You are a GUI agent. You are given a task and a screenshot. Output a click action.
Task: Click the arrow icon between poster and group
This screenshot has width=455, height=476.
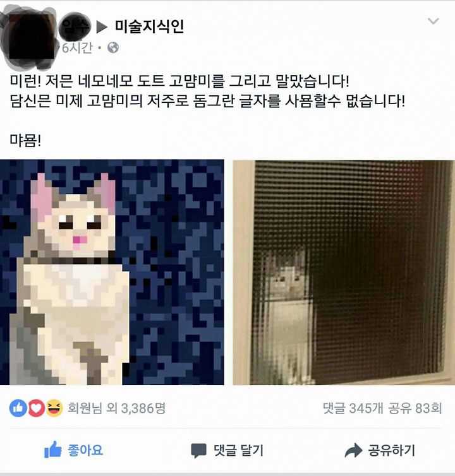click(102, 27)
